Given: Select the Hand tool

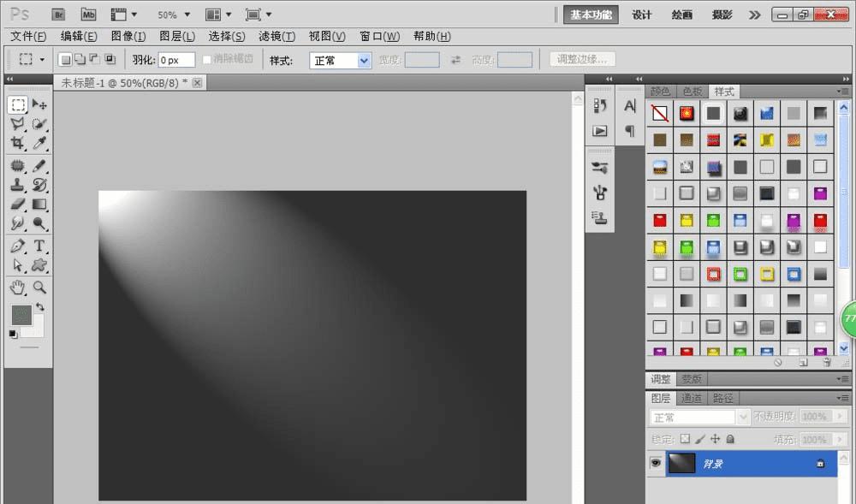Looking at the screenshot, I should point(17,287).
